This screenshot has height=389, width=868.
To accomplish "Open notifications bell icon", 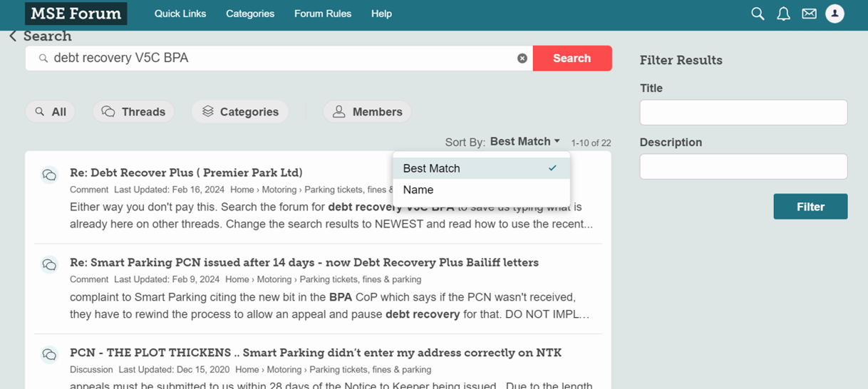I will (783, 14).
